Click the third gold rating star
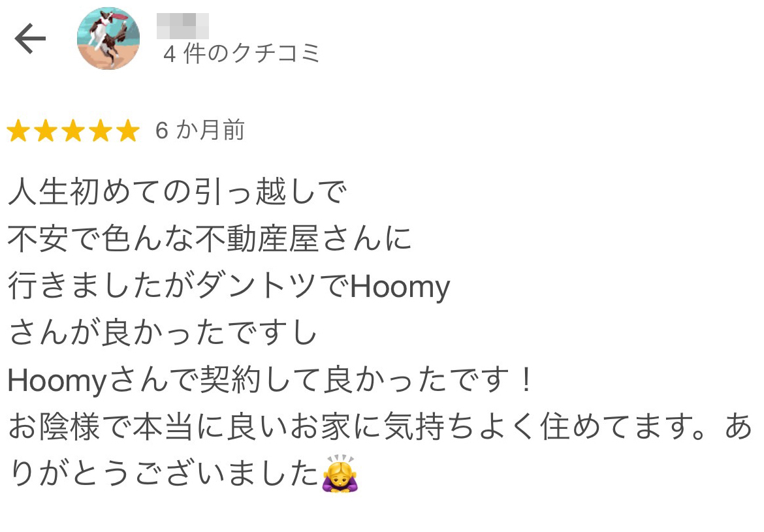The image size is (764, 532). (x=73, y=131)
